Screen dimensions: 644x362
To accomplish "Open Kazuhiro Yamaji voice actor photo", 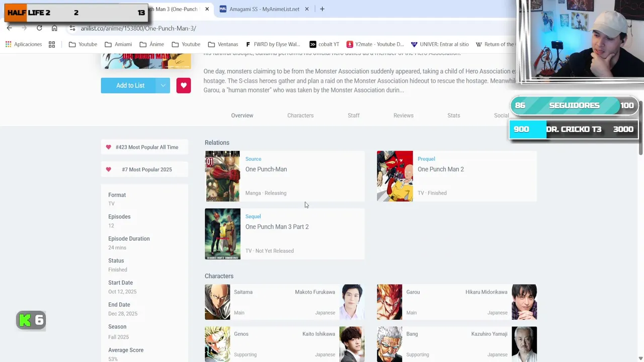I will pyautogui.click(x=524, y=344).
